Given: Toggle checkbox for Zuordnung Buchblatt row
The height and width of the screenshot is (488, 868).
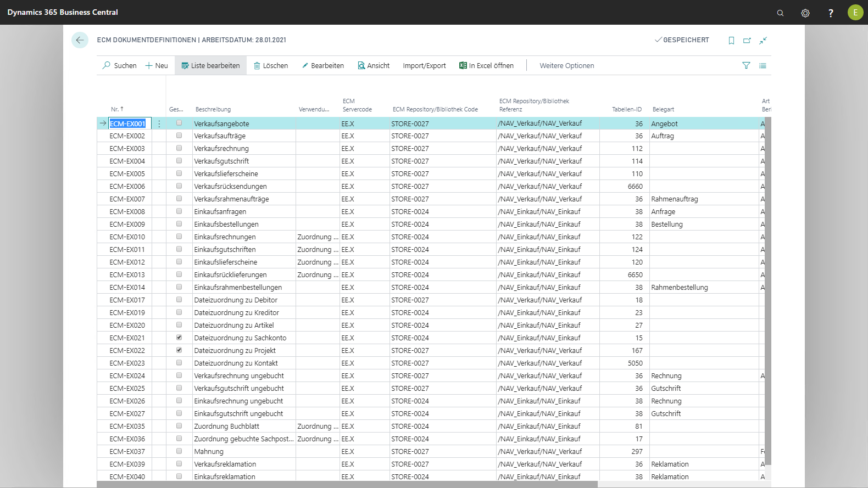Looking at the screenshot, I should pos(179,425).
